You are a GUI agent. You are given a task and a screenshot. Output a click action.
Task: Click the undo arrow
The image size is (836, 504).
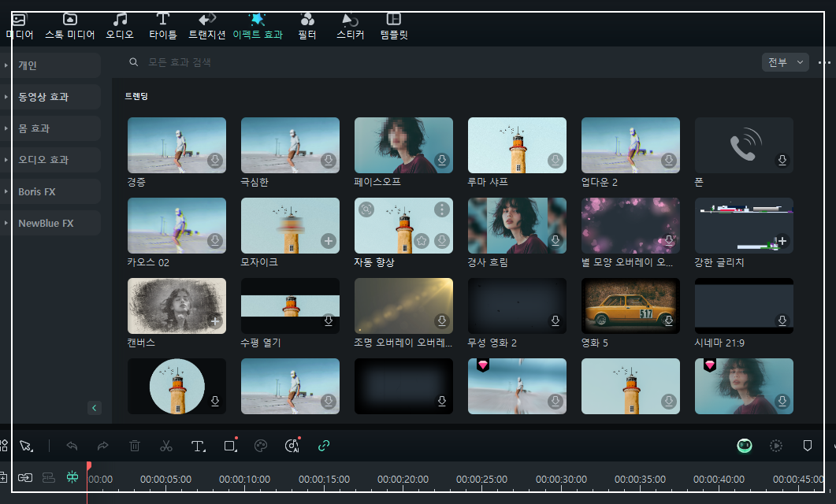pos(72,446)
